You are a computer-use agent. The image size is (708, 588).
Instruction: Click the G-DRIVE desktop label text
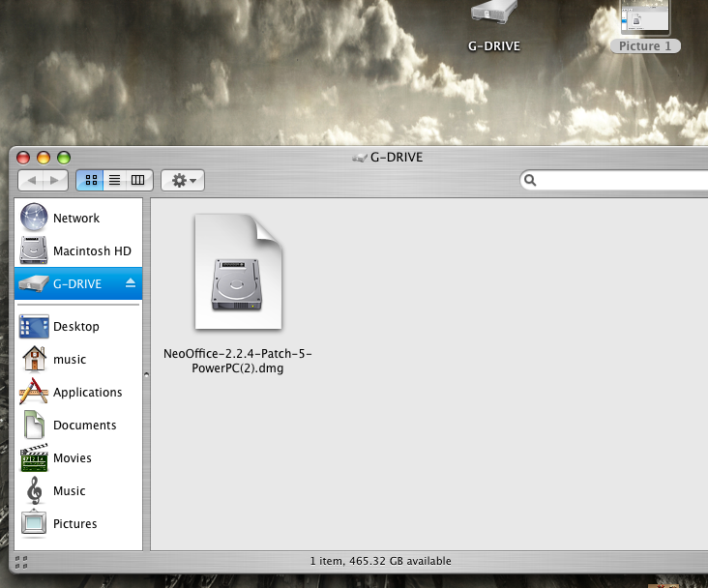(494, 46)
